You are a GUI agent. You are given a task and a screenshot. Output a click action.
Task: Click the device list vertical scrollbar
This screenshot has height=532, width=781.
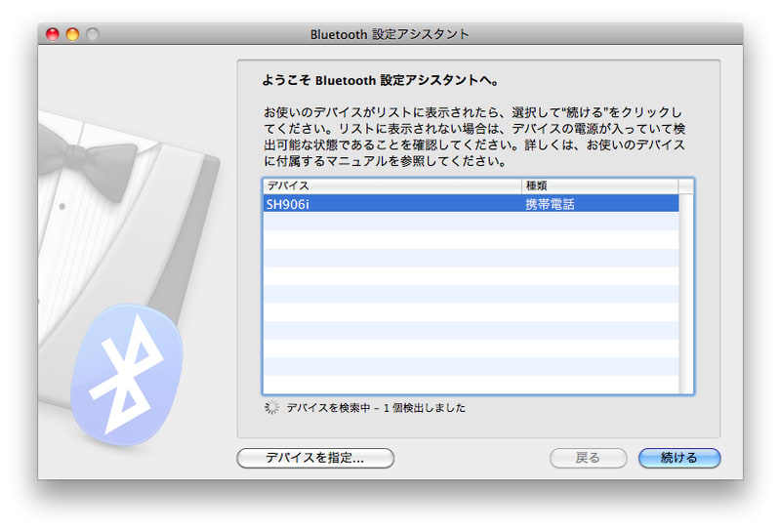pos(686,293)
